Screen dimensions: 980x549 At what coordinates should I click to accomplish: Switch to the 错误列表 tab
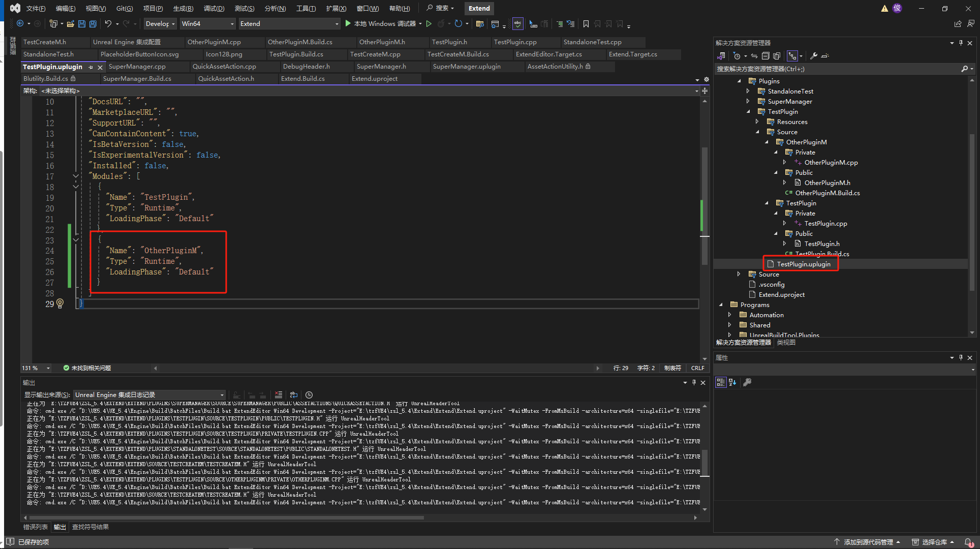pyautogui.click(x=36, y=527)
